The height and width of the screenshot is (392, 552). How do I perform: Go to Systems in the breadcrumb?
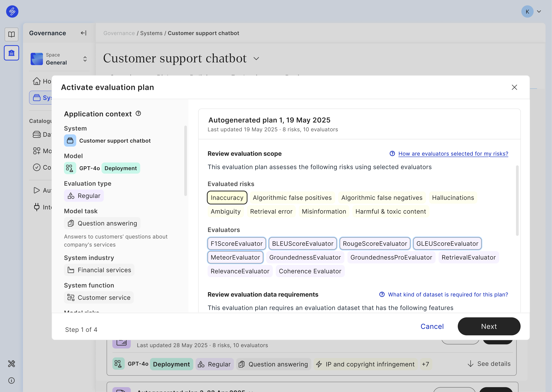(x=151, y=33)
